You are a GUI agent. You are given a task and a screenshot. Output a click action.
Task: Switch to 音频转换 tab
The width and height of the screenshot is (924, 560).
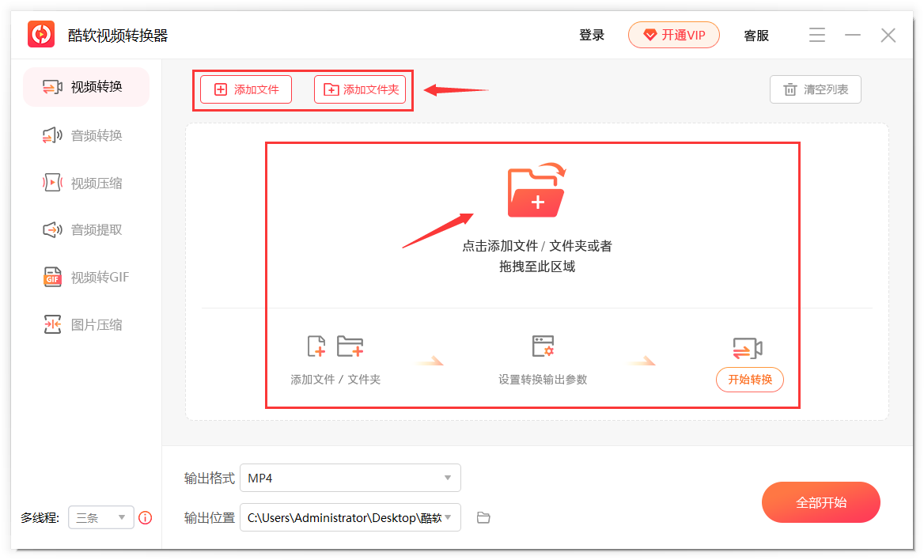86,135
